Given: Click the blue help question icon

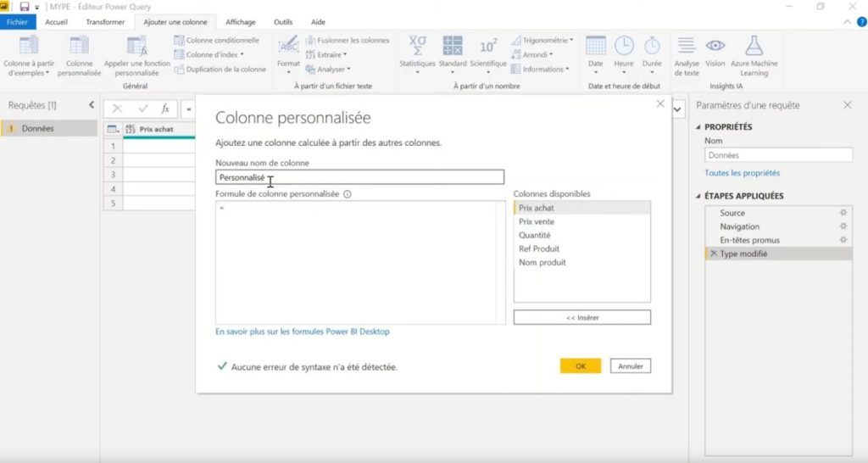Looking at the screenshot, I should 862,22.
